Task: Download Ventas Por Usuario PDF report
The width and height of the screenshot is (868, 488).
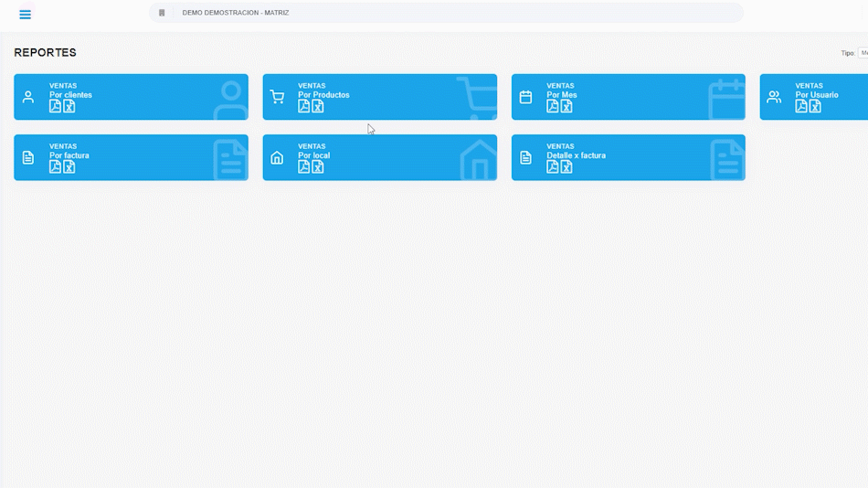Action: tap(801, 106)
